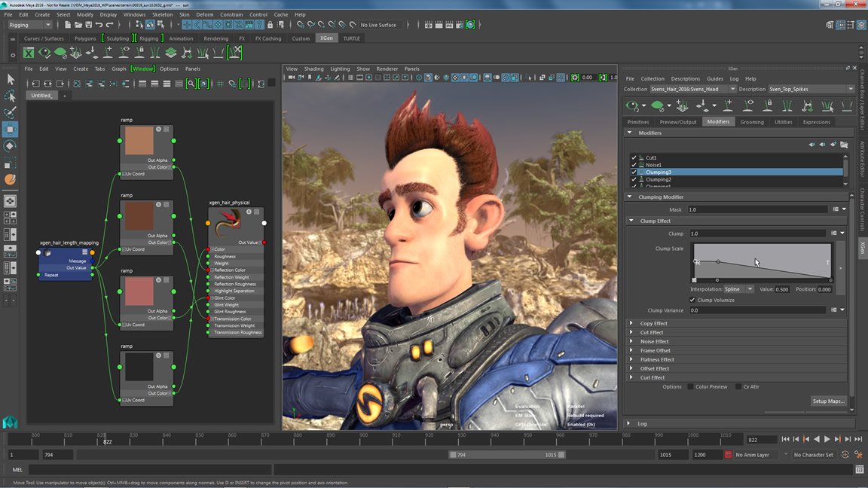Screen dimensions: 868x488
Task: Click the orange ramp node color swatch
Action: 139,140
